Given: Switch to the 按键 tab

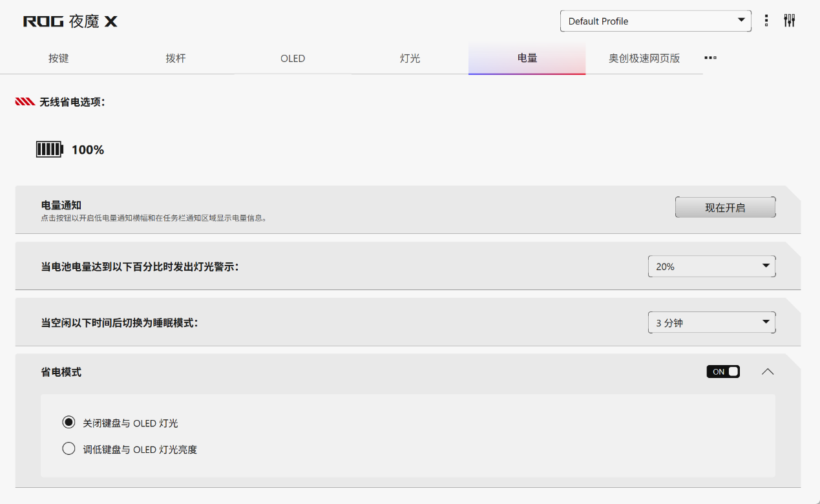Looking at the screenshot, I should pos(59,58).
